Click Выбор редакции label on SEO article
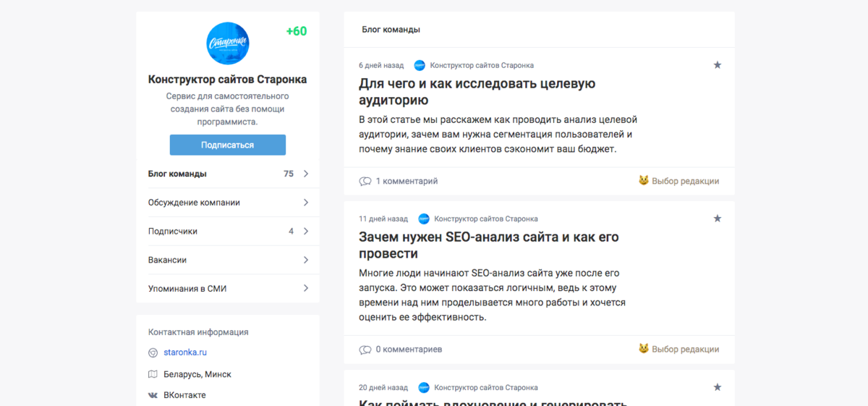 tap(685, 350)
